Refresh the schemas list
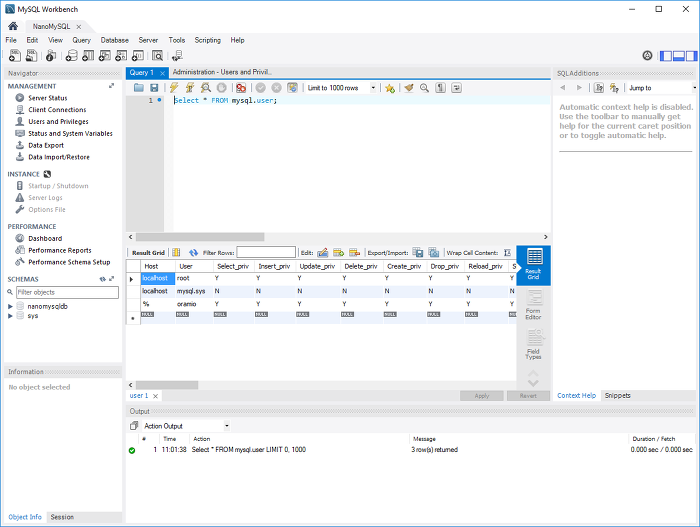 [103, 279]
